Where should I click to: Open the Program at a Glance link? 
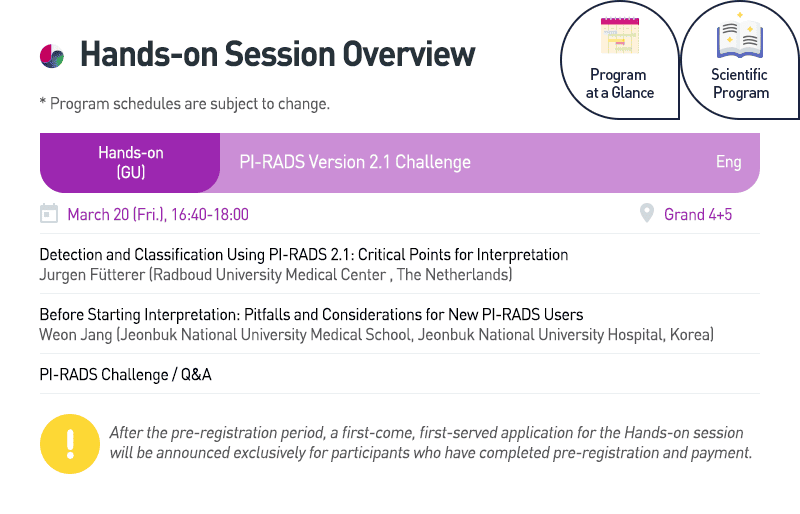[619, 83]
